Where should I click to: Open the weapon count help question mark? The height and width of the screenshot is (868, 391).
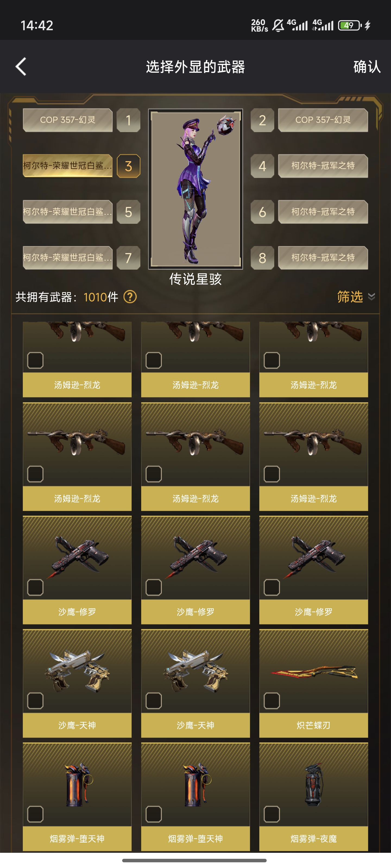130,297
